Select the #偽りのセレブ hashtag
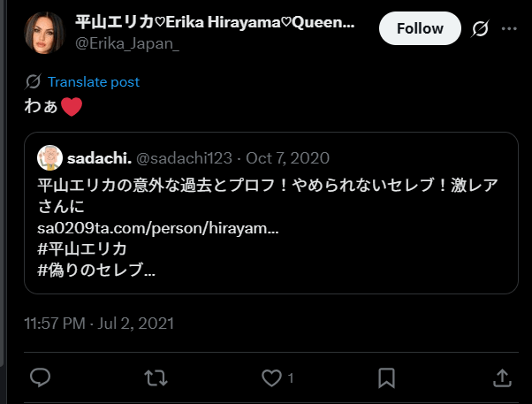The image size is (532, 404). [x=96, y=269]
